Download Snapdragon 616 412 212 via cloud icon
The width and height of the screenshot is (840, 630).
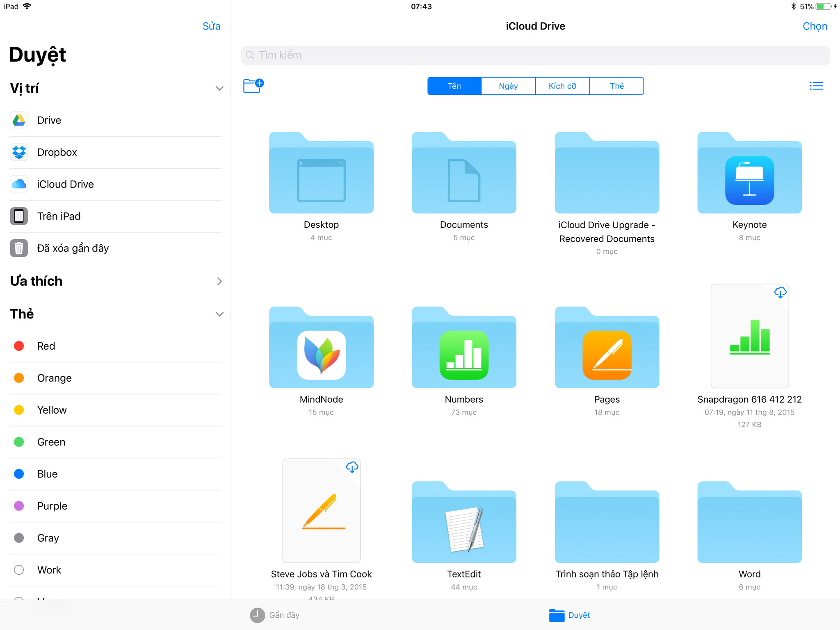[x=780, y=292]
